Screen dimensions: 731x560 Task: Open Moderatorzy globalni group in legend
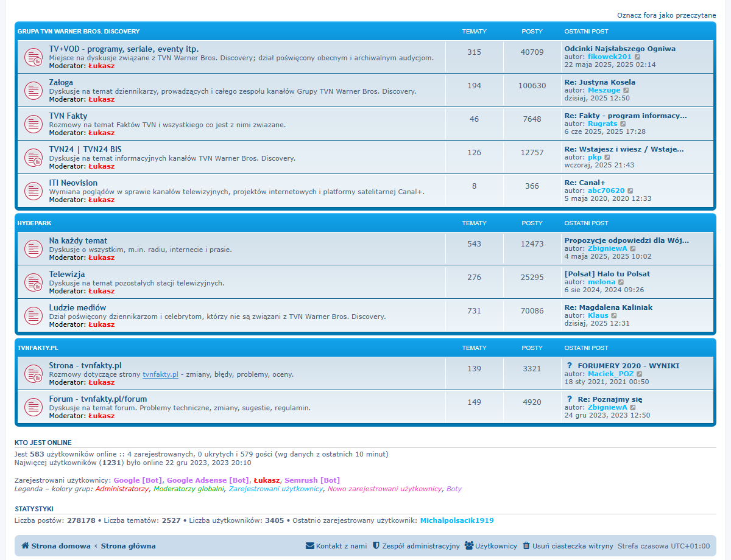pos(189,489)
